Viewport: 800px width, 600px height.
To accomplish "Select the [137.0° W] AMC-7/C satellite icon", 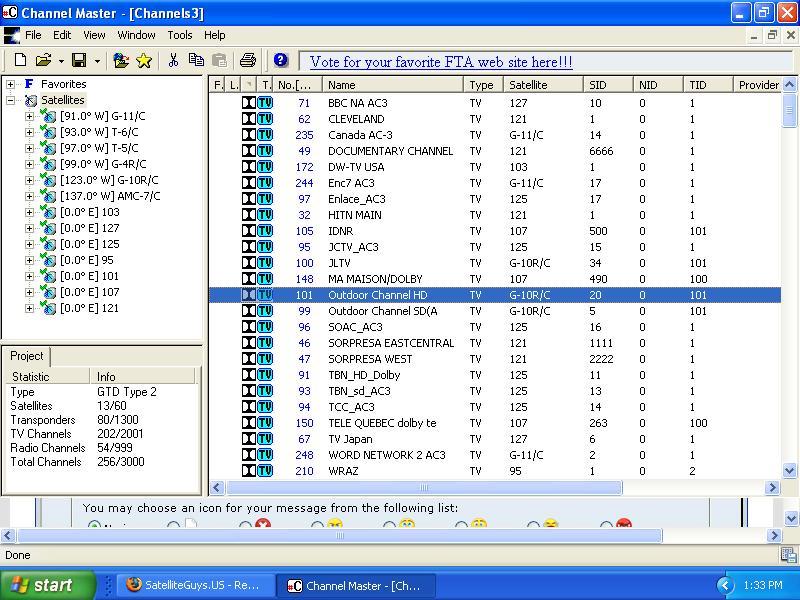I will pos(48,196).
